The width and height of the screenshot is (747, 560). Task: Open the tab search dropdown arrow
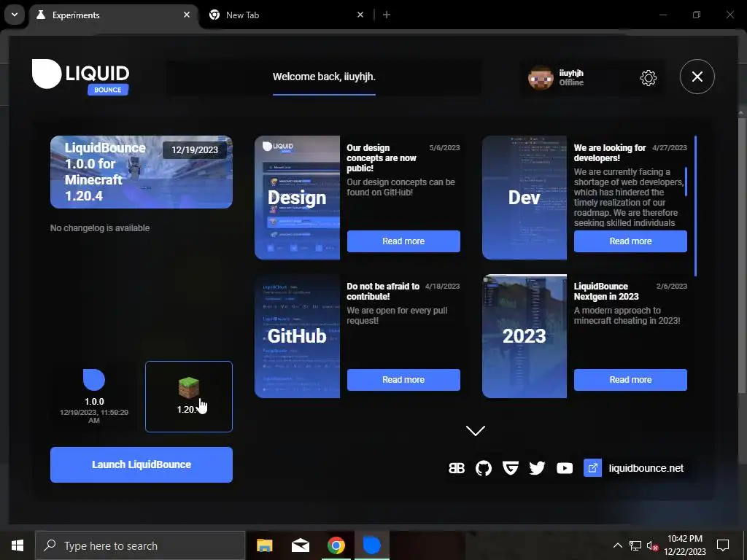(x=15, y=15)
